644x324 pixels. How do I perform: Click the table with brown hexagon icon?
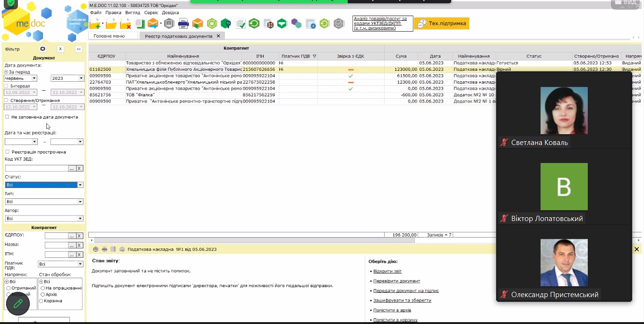(268, 23)
